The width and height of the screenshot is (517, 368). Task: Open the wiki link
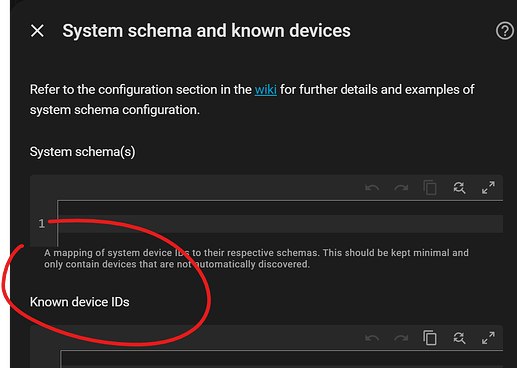[x=265, y=90]
